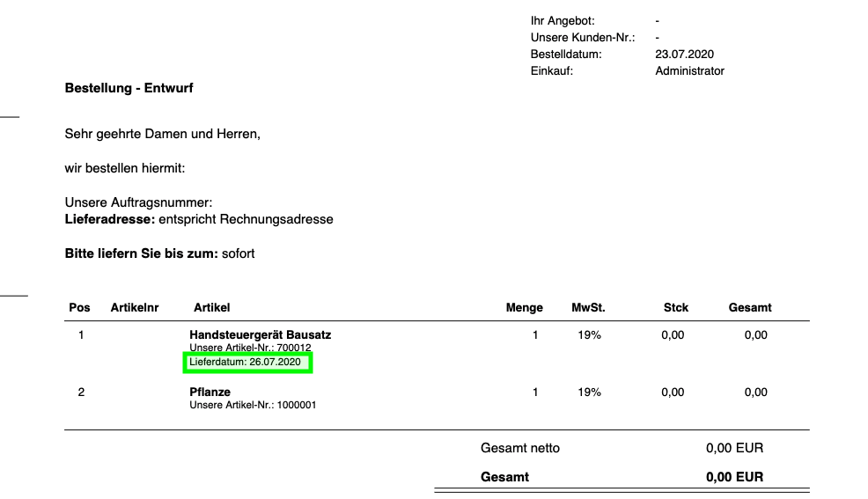
Task: Click the "Unsere Kunden-Nr.:" label
Action: (x=583, y=38)
